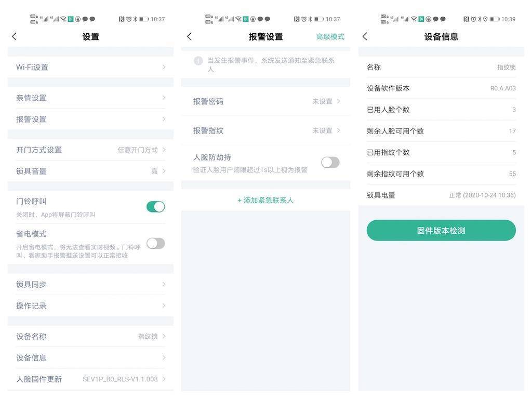Select the 操作记录 menu row
The width and height of the screenshot is (532, 399).
click(90, 305)
